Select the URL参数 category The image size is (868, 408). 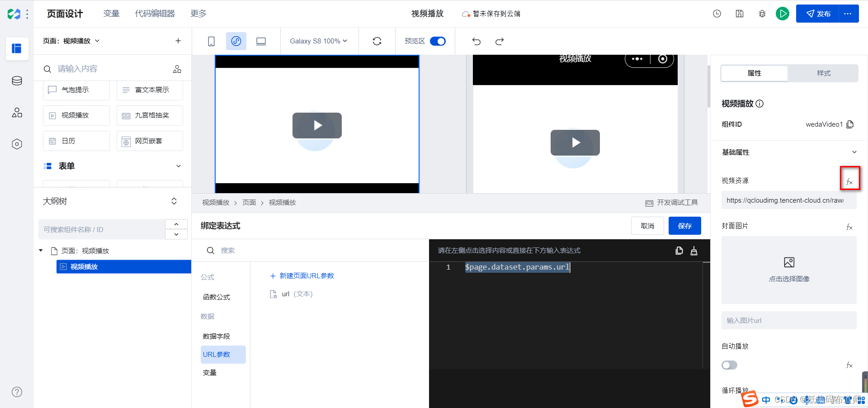(223, 355)
